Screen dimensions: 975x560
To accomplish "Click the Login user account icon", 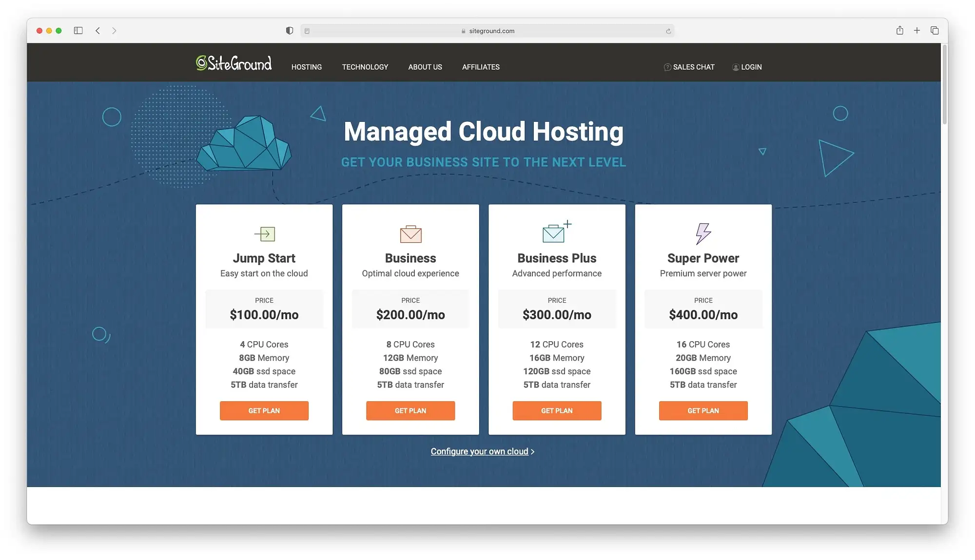I will tap(735, 67).
